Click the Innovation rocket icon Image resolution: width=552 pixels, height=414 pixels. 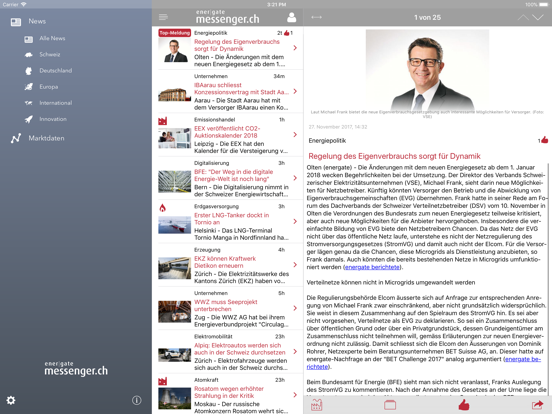(29, 119)
